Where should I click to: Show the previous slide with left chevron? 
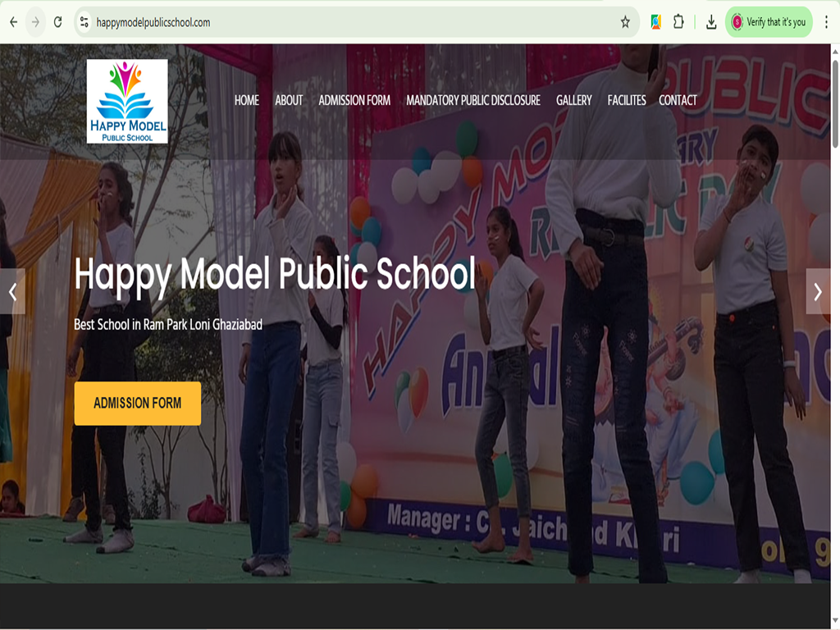click(12, 291)
